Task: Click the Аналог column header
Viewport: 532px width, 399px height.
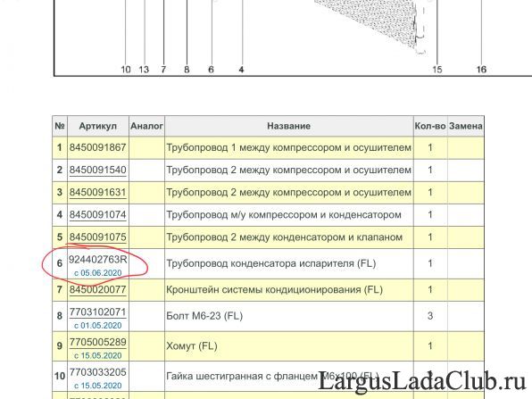Action: [146, 126]
